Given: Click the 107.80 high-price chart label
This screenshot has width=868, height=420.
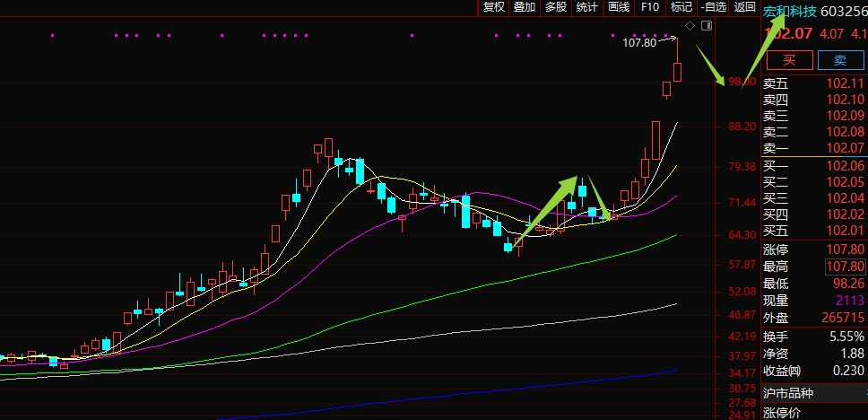Looking at the screenshot, I should click(x=638, y=42).
